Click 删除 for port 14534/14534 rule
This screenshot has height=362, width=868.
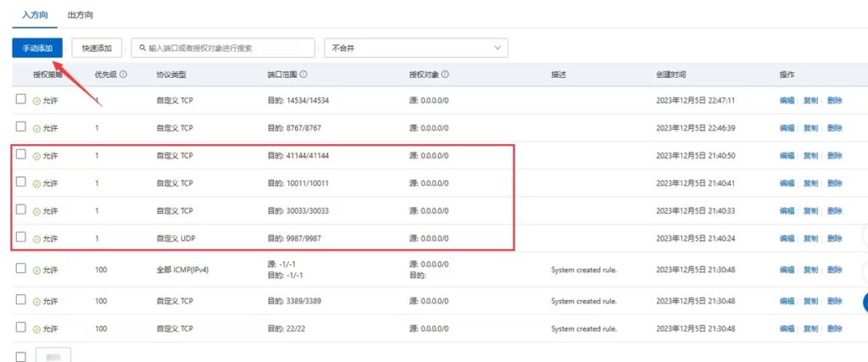[835, 100]
